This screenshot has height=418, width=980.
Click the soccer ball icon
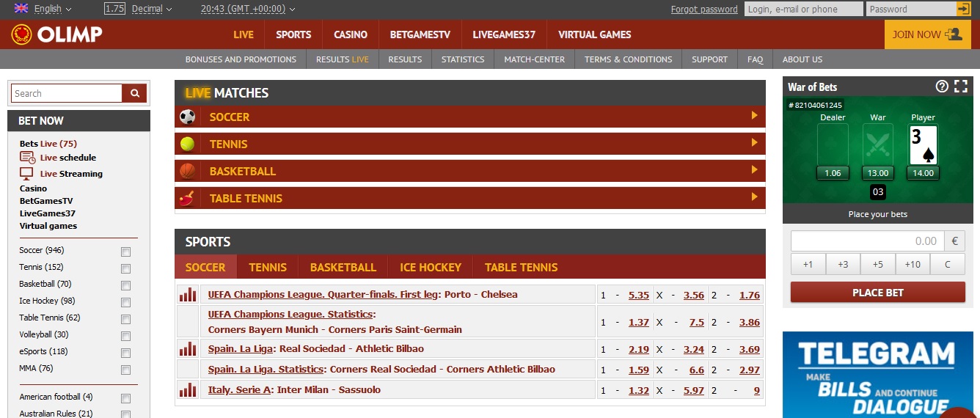point(188,117)
